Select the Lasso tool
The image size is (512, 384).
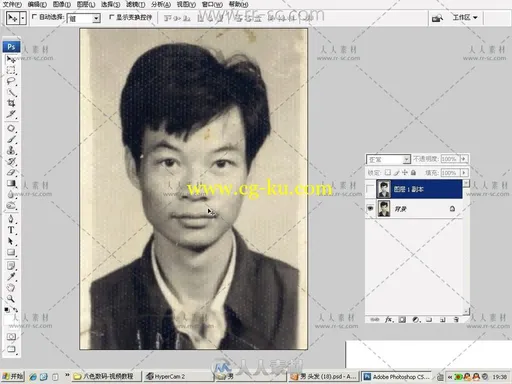click(x=11, y=81)
